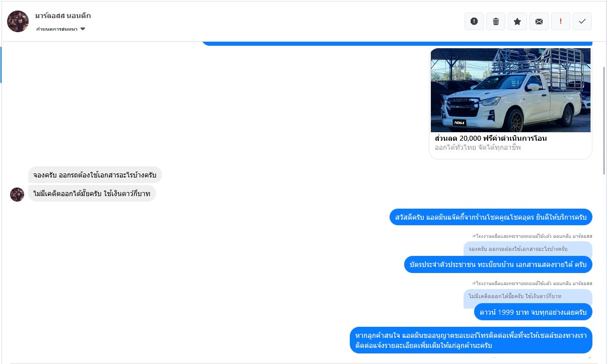The width and height of the screenshot is (607, 364).
Task: Click the small sender avatar beside incoming messages
Action: 17,195
